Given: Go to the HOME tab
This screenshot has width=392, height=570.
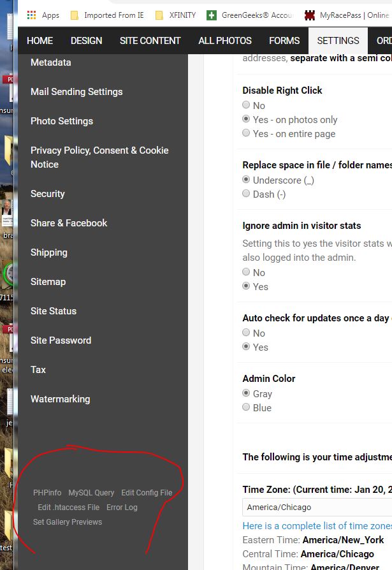Looking at the screenshot, I should [40, 41].
